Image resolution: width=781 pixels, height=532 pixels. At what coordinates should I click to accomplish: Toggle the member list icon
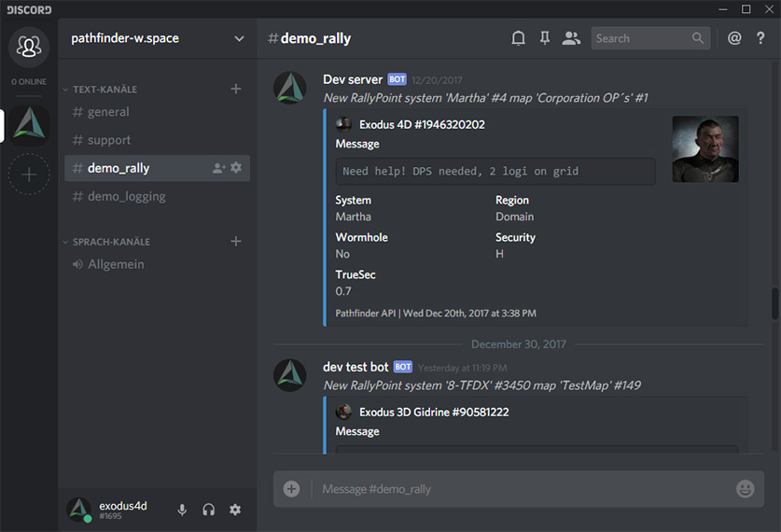(571, 38)
